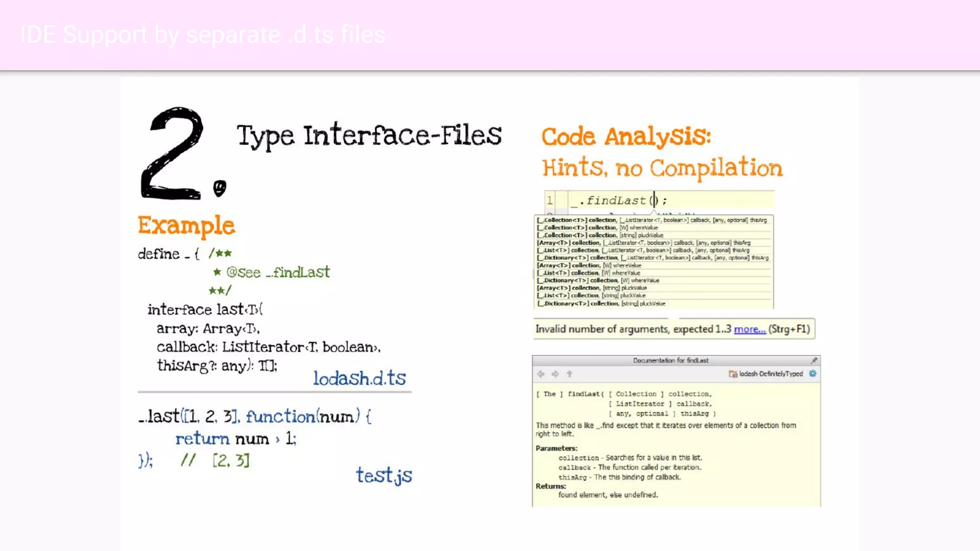Click line number 1 in editor gutter
The height and width of the screenshot is (551, 980).
[550, 200]
